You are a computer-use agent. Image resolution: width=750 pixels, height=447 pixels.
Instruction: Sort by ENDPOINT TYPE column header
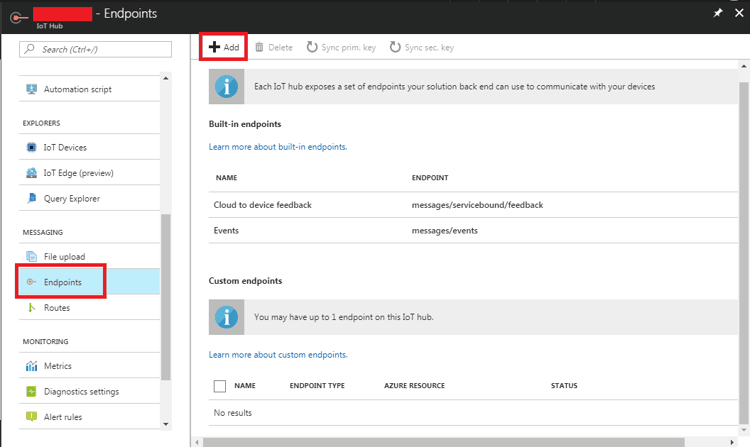click(317, 385)
